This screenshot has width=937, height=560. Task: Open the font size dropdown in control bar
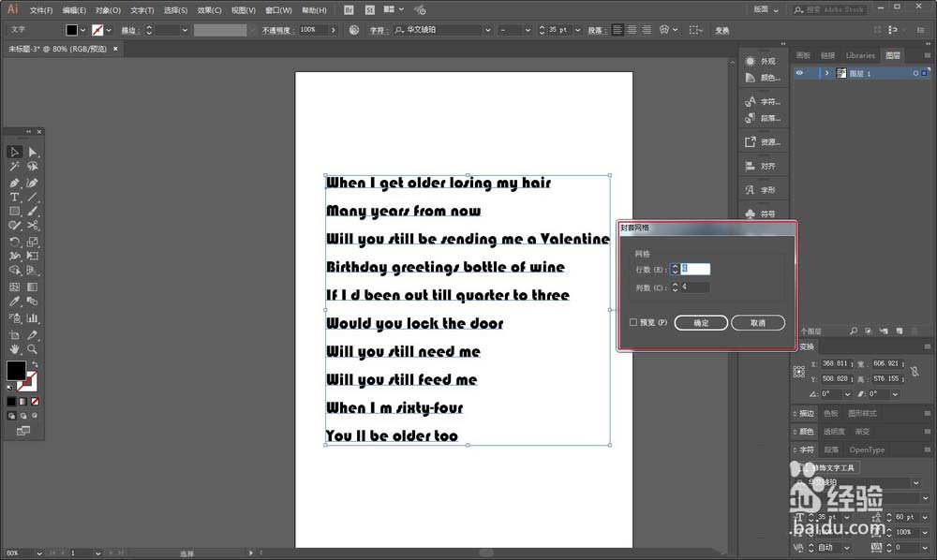tap(578, 30)
